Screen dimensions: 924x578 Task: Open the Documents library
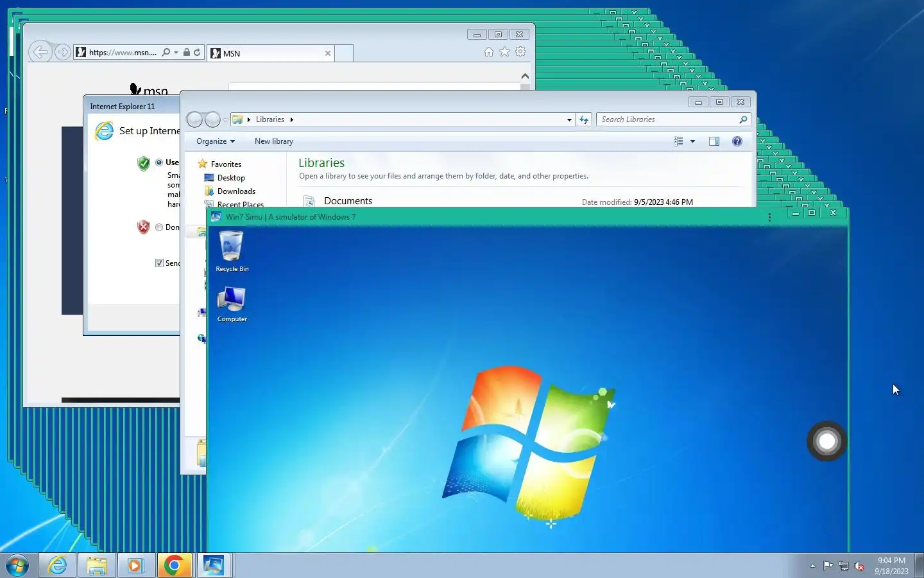pos(348,201)
